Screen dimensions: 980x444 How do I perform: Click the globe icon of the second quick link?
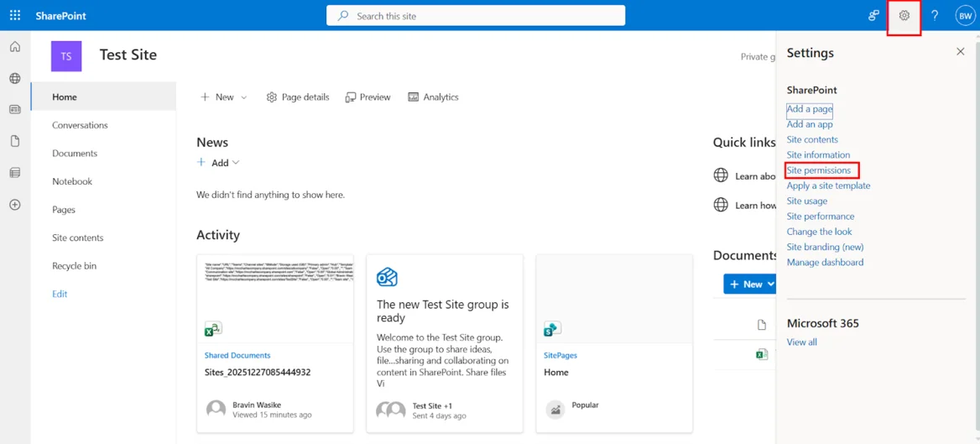pos(721,205)
